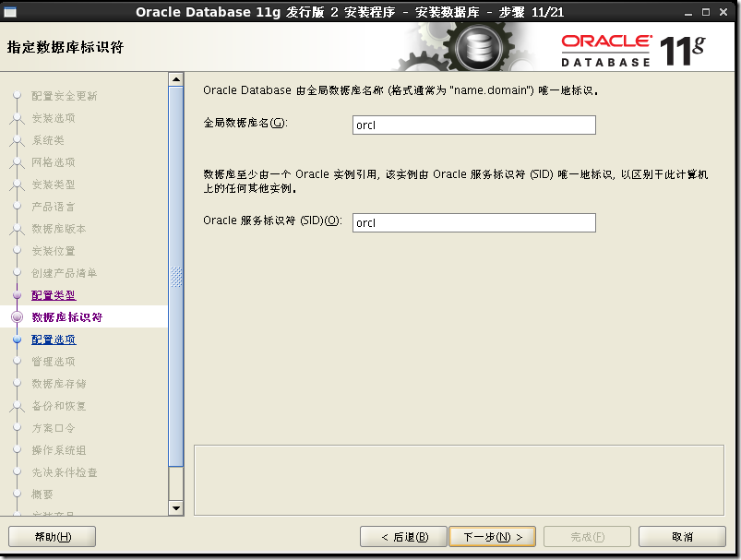The image size is (741, 560).
Task: Click the 方案口令 step text
Action: coord(54,428)
